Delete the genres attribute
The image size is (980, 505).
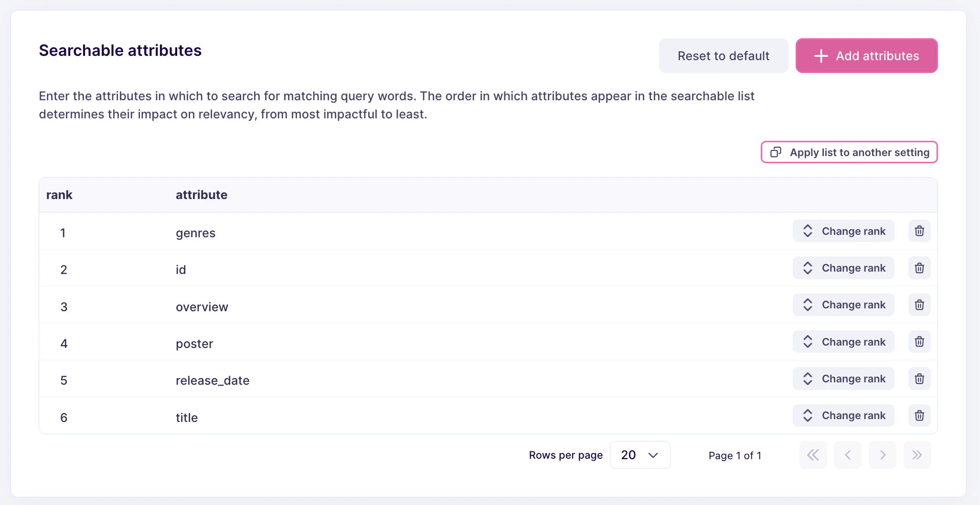[919, 231]
